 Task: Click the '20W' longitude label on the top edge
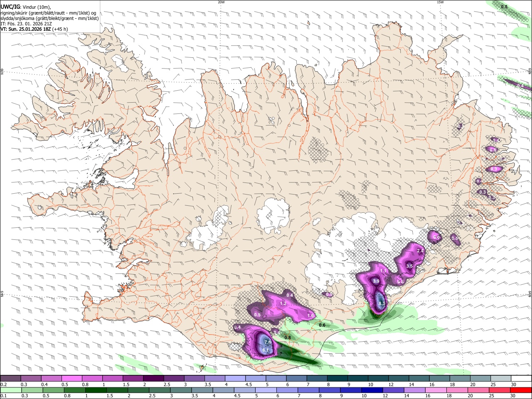coord(221,2)
